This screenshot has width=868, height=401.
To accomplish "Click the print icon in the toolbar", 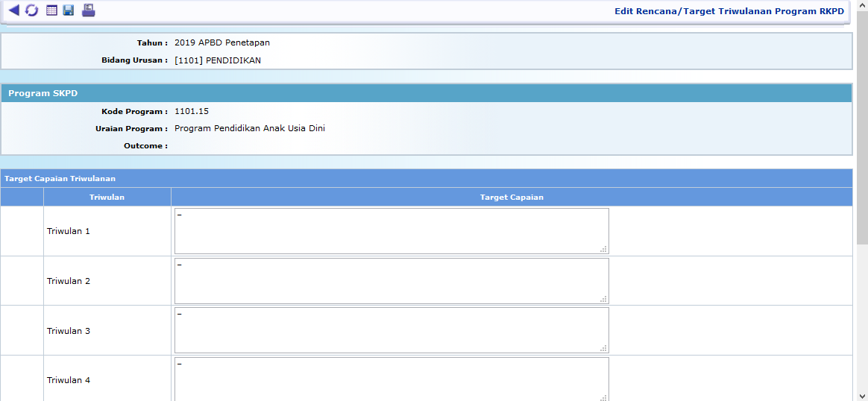I will [x=89, y=10].
